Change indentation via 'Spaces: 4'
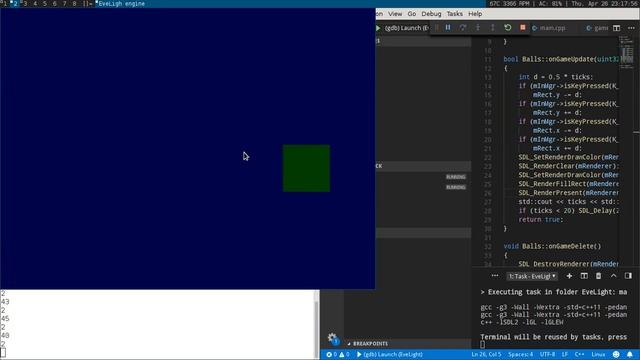 (x=520, y=354)
